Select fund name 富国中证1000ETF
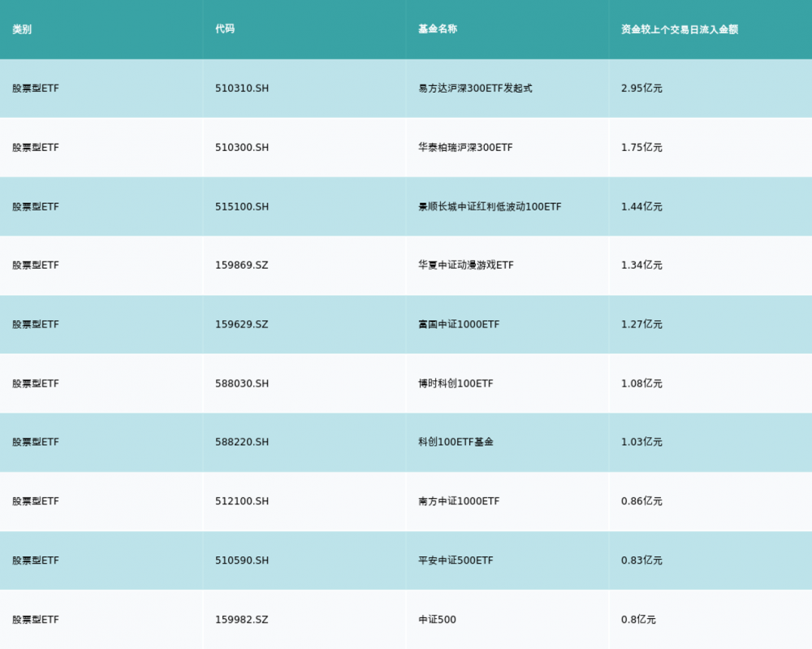This screenshot has height=649, width=812. (x=459, y=324)
